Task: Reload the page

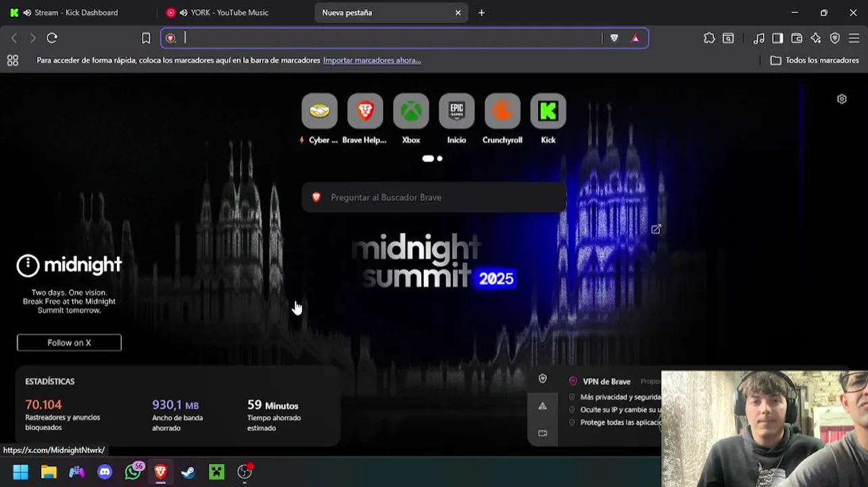Action: coord(52,38)
